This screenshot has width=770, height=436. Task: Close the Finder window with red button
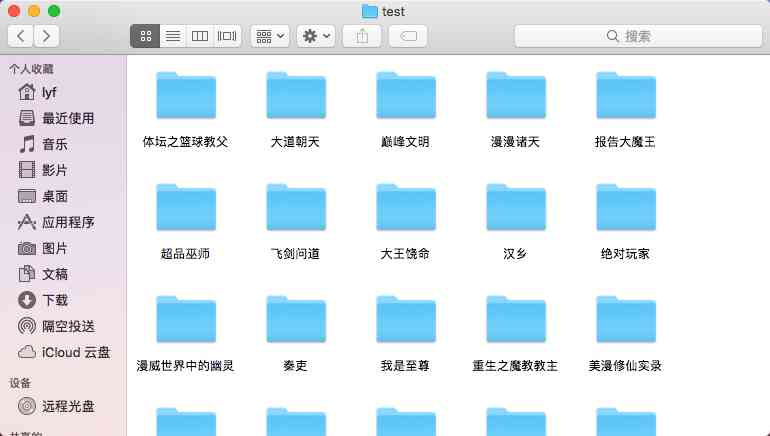[14, 11]
